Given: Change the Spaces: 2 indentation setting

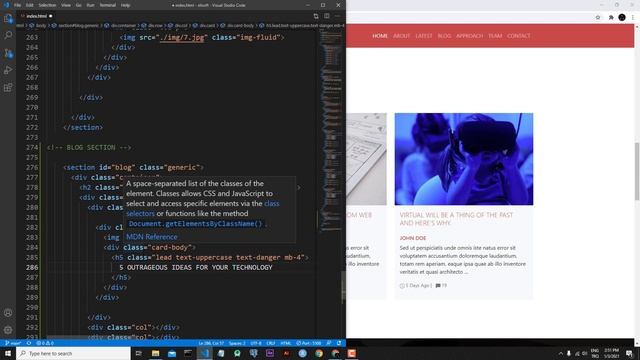Looking at the screenshot, I should click(x=237, y=343).
